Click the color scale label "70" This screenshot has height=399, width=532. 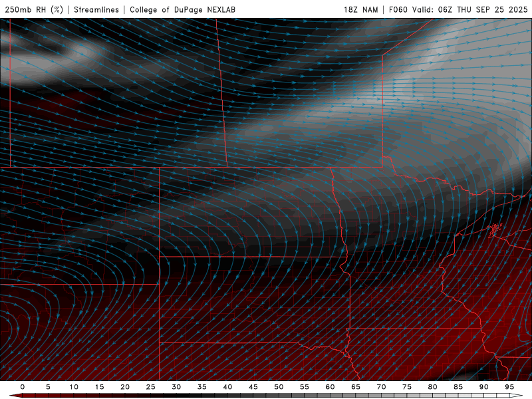(x=381, y=387)
